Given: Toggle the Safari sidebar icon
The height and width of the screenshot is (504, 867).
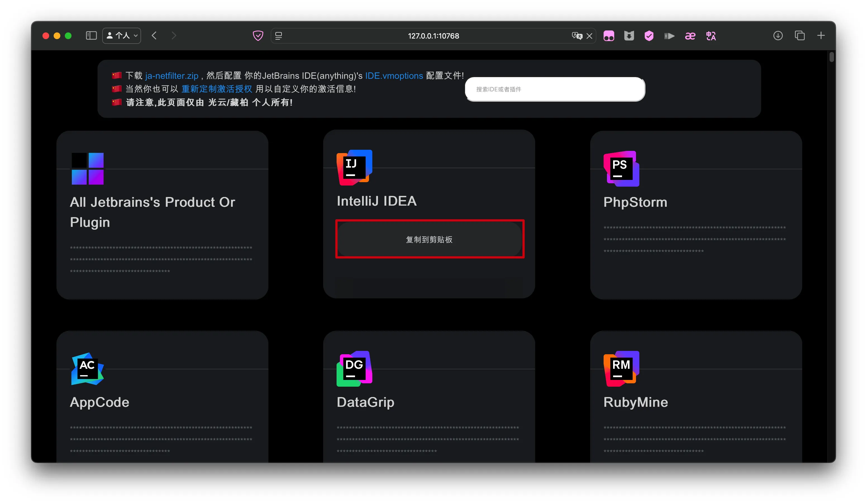Looking at the screenshot, I should (91, 36).
